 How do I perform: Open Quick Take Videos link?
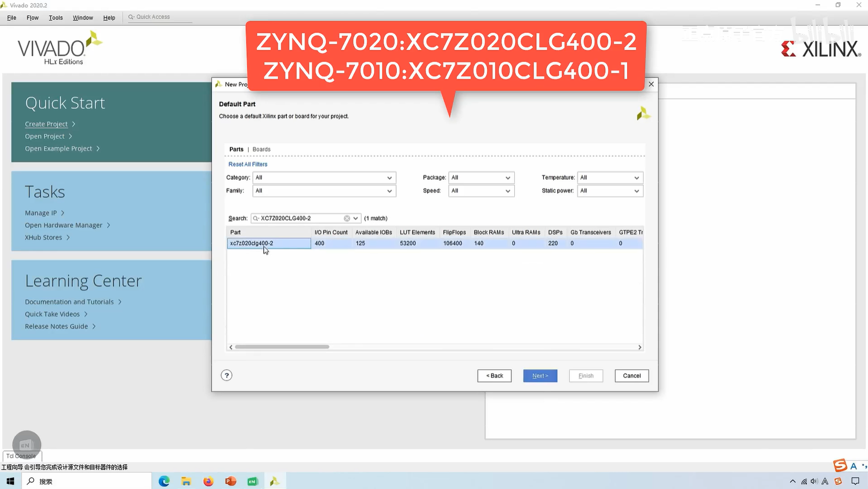point(52,314)
